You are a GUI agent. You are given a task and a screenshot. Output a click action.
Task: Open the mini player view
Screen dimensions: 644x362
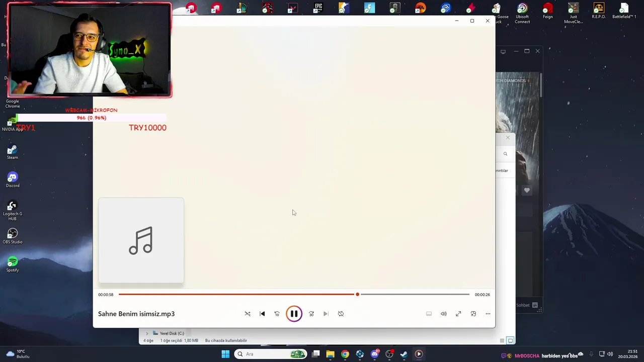click(x=473, y=314)
